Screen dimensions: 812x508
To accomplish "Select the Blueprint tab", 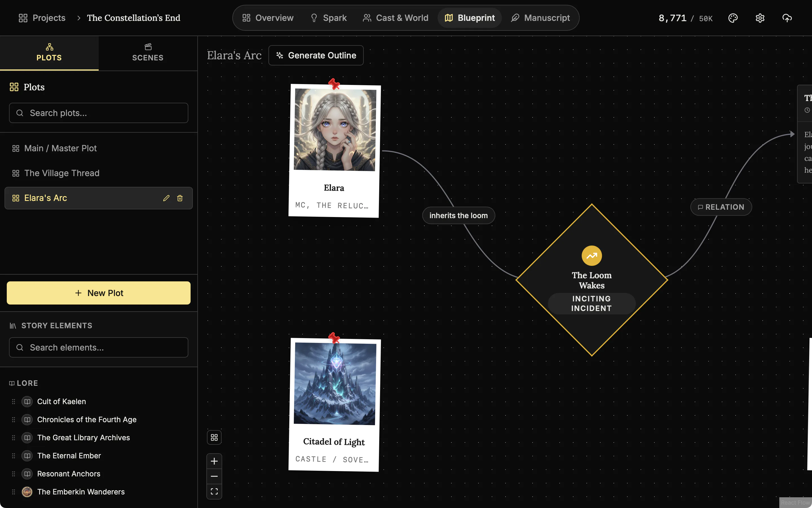I will pyautogui.click(x=469, y=18).
